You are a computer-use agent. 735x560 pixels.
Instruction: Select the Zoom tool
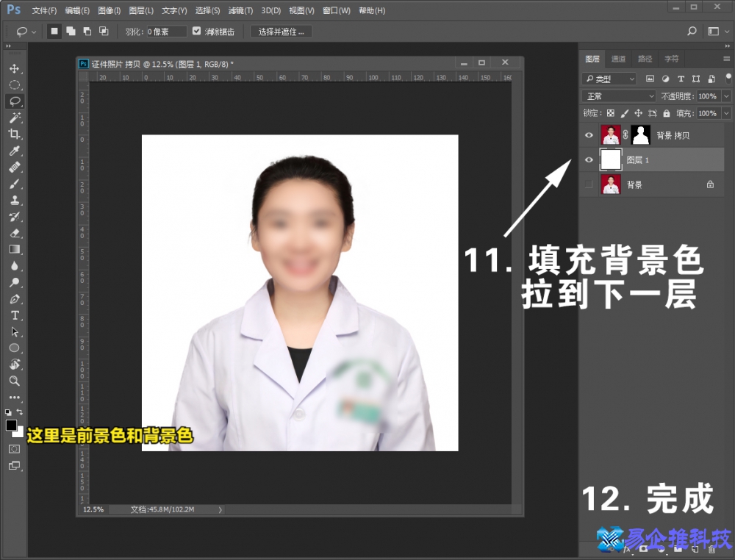coord(15,381)
